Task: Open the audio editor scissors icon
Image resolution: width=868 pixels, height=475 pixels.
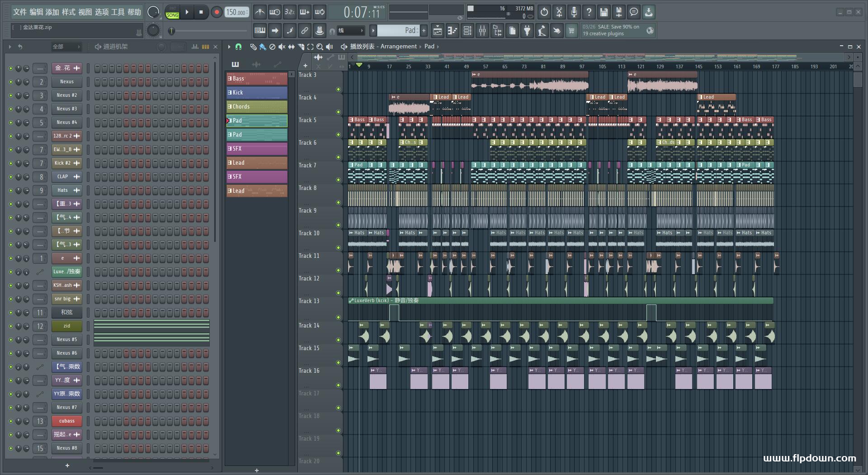Action: pos(559,12)
